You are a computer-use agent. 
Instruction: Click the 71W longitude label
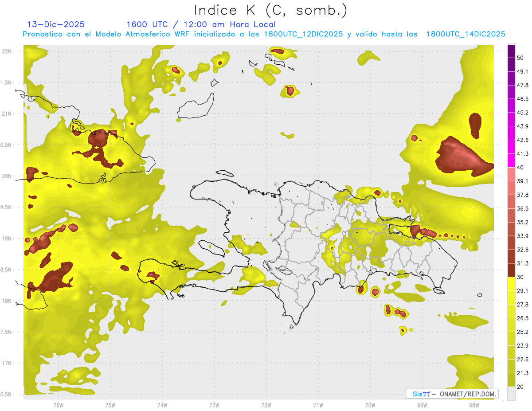click(x=318, y=405)
